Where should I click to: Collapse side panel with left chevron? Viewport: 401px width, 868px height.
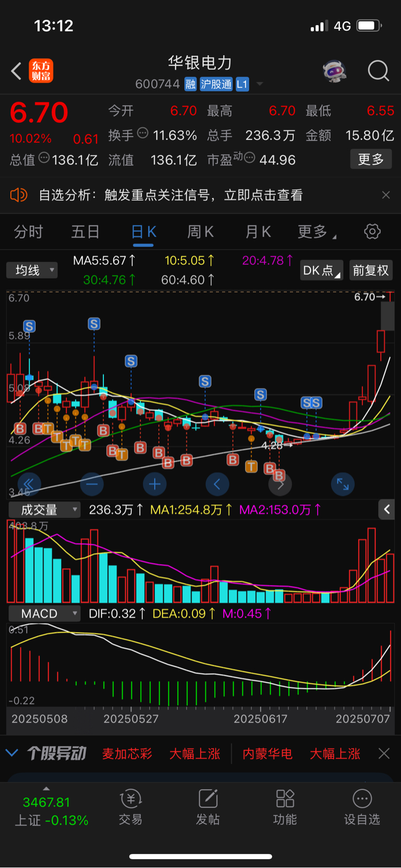pyautogui.click(x=386, y=509)
